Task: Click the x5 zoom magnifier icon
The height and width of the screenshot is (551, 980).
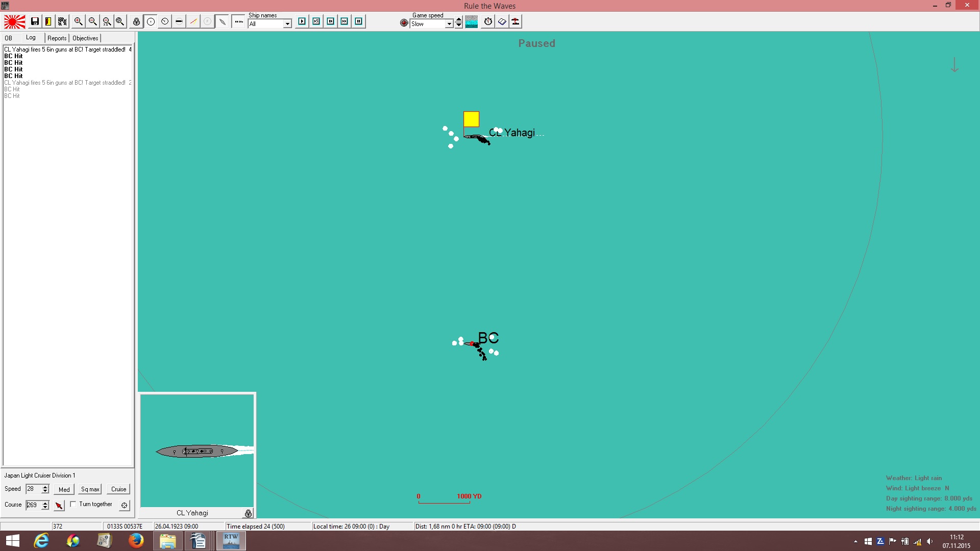Action: tap(107, 21)
